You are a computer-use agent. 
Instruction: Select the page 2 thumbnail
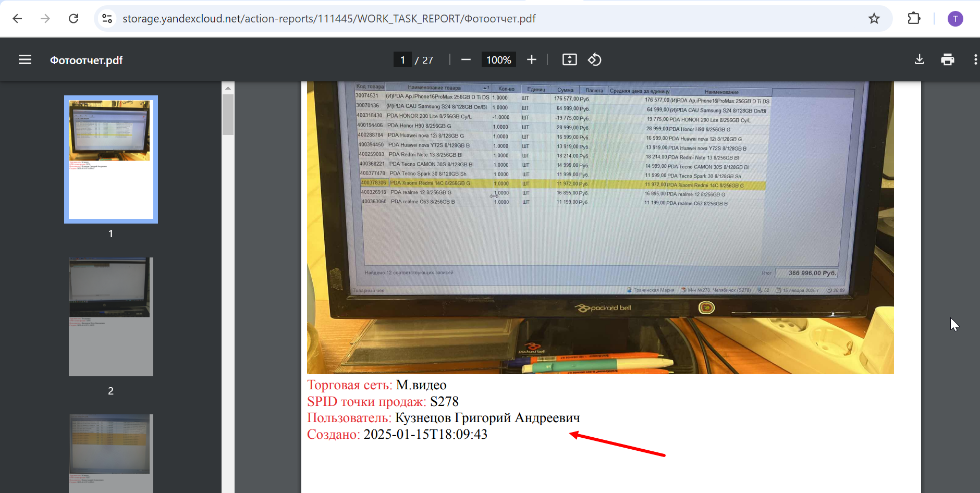[111, 317]
